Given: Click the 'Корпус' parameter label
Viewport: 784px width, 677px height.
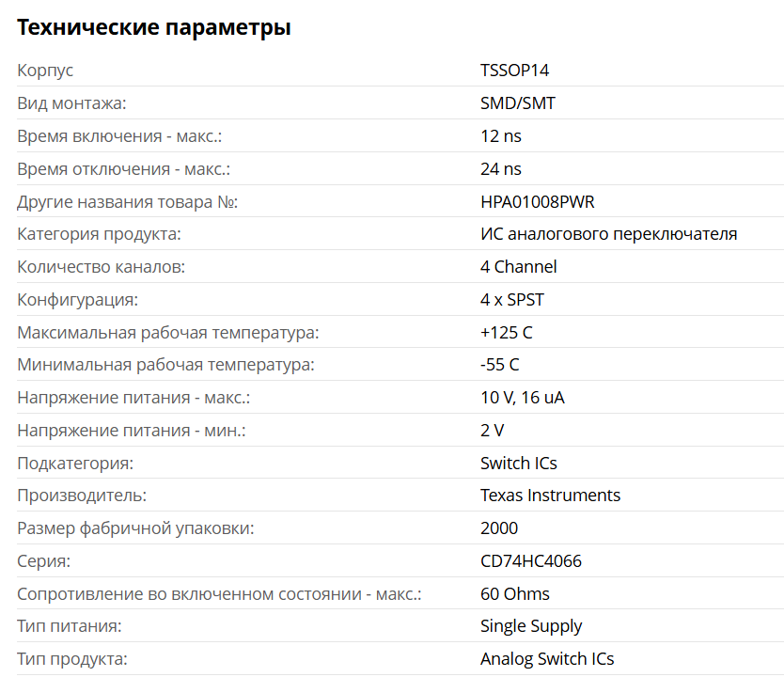Looking at the screenshot, I should (x=45, y=71).
